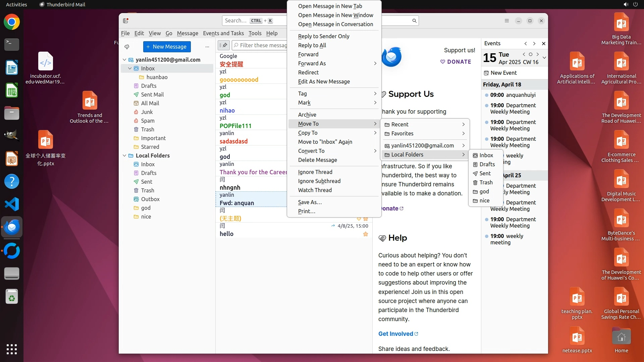Click the Get Messages cloud icon
Viewport: 644px width, 362px height.
[127, 47]
